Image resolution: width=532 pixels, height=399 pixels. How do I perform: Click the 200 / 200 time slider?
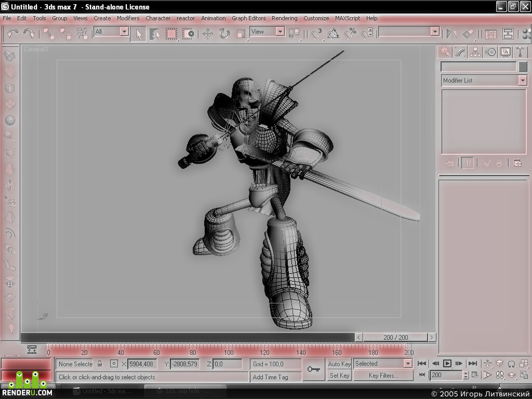click(395, 337)
